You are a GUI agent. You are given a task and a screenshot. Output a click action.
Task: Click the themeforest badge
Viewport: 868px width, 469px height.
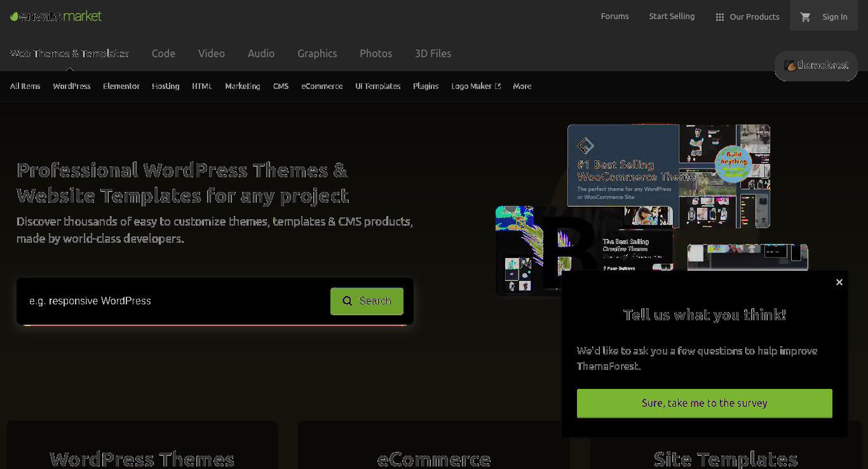click(x=816, y=65)
